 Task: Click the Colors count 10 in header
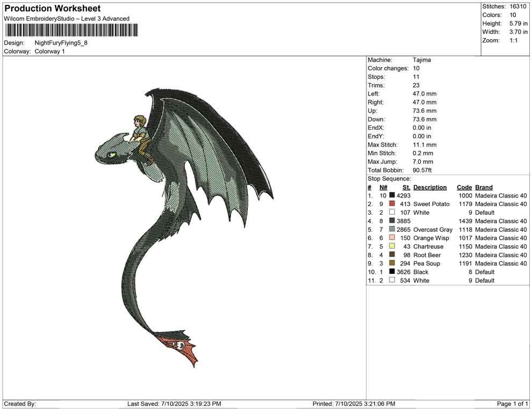513,15
